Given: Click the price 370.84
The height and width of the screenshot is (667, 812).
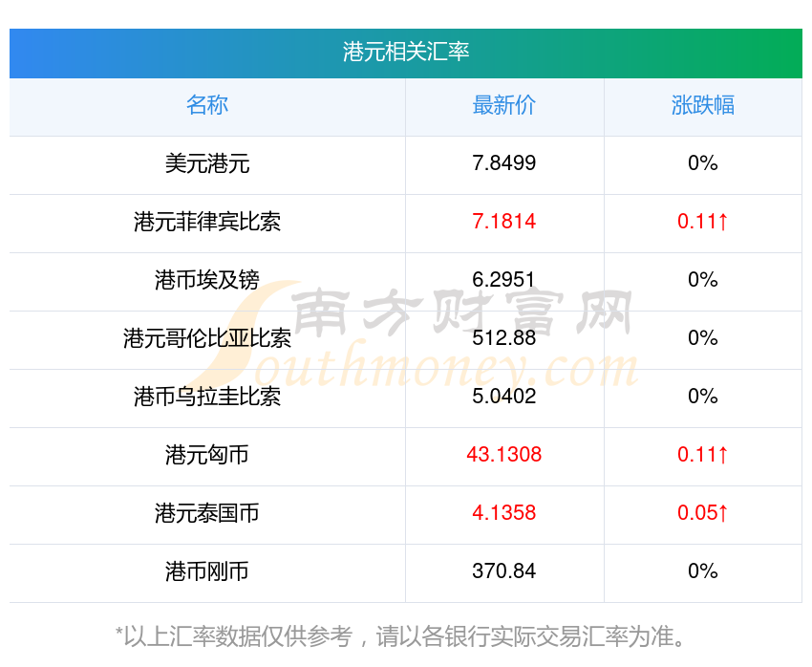Looking at the screenshot, I should point(503,571).
